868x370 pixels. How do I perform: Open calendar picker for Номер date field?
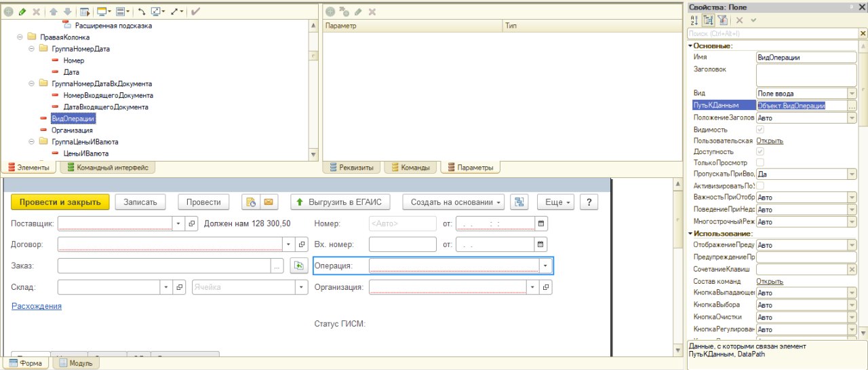click(x=541, y=223)
